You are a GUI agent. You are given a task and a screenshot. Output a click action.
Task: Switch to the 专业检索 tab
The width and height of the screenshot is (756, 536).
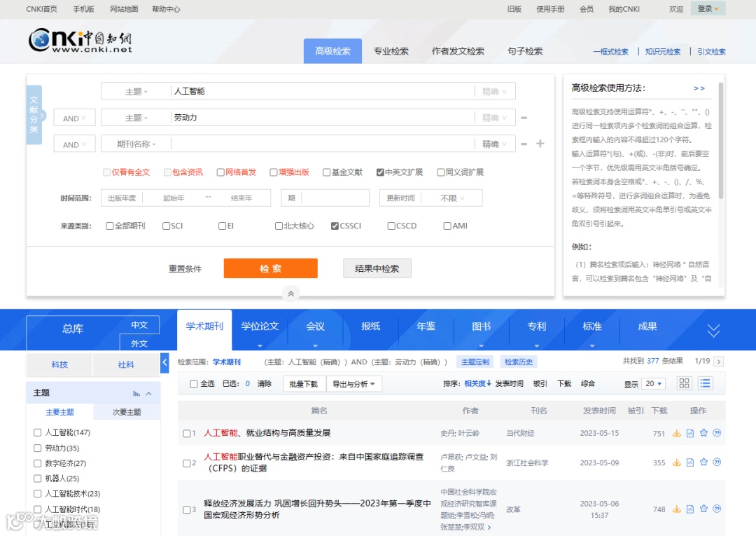coord(391,51)
